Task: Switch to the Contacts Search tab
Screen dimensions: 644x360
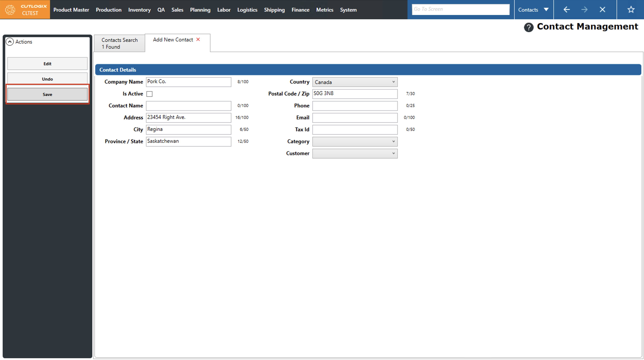Action: pyautogui.click(x=119, y=43)
